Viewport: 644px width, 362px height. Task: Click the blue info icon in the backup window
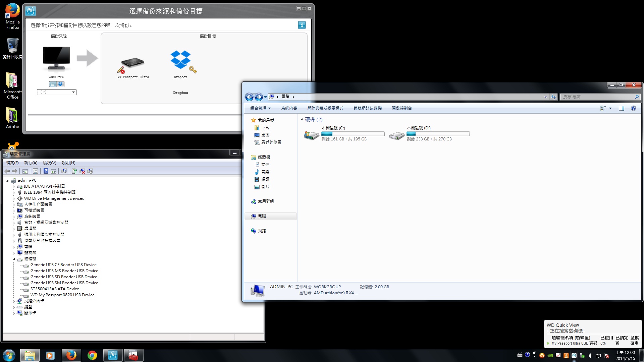tap(302, 25)
